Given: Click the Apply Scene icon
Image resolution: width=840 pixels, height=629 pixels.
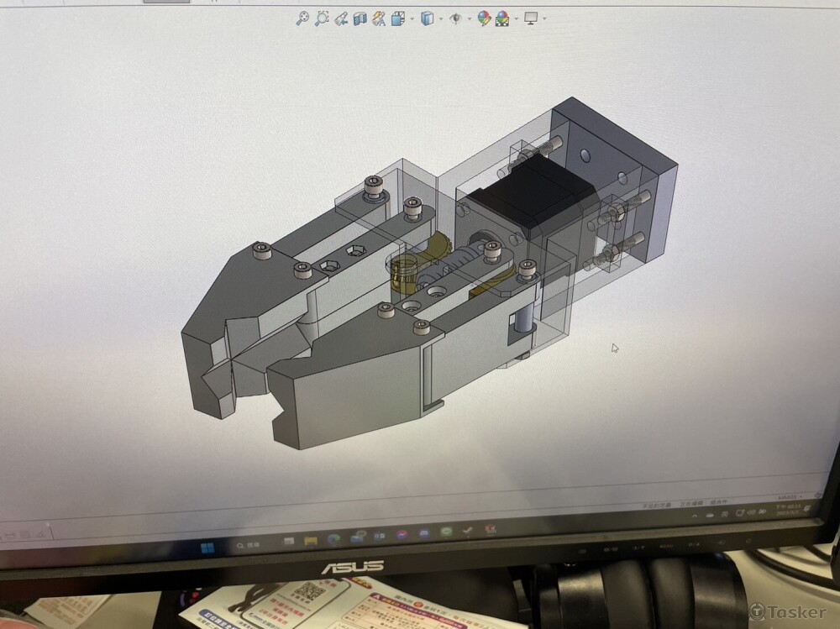Looking at the screenshot, I should 502,18.
